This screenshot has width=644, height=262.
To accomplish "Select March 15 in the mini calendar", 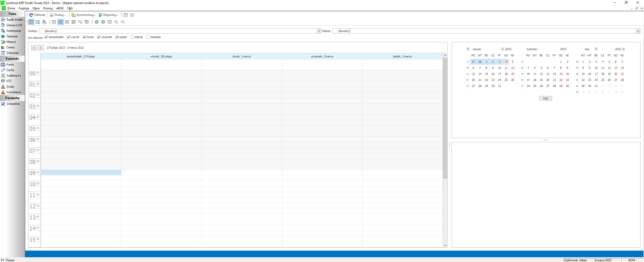I will point(486,74).
